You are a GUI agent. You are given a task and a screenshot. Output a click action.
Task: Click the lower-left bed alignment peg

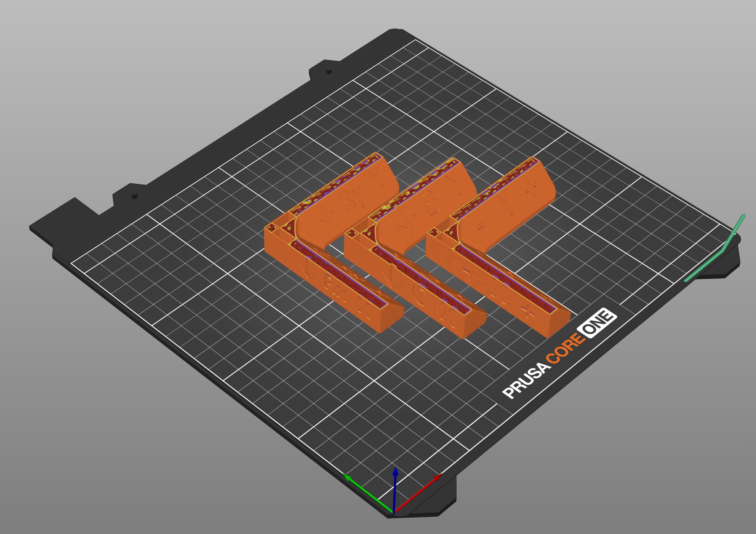[134, 196]
